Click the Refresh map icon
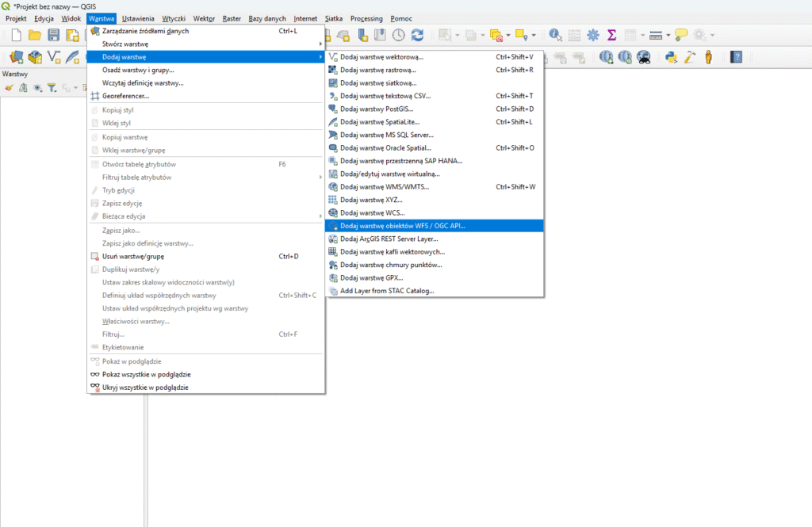The width and height of the screenshot is (812, 527). (417, 35)
